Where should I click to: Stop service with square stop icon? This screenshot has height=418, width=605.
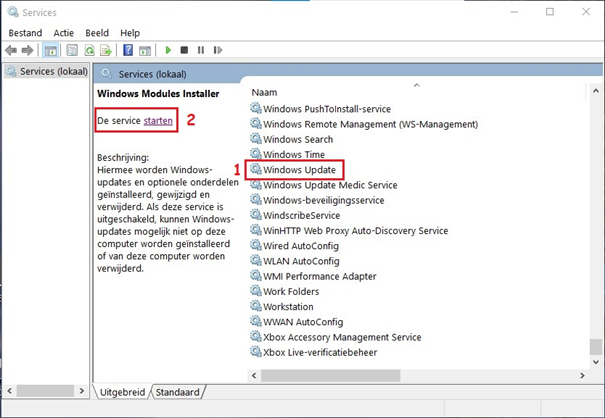tap(184, 50)
